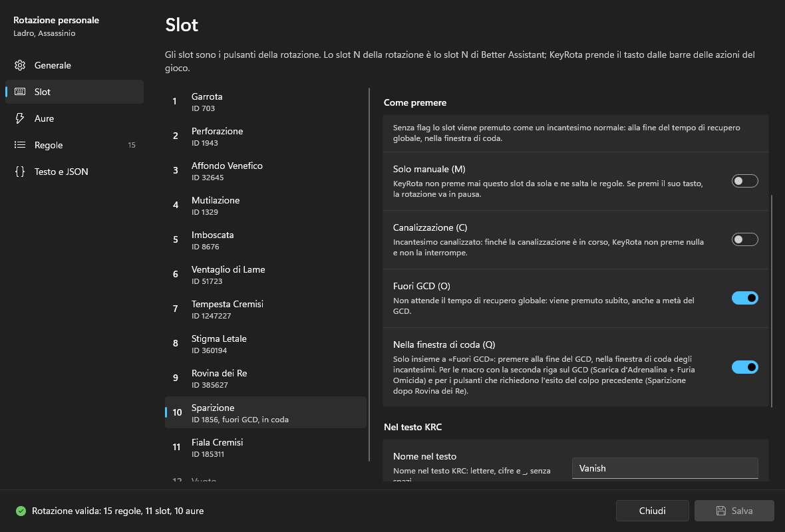
Task: Click the green checkmark validity icon
Action: [21, 511]
